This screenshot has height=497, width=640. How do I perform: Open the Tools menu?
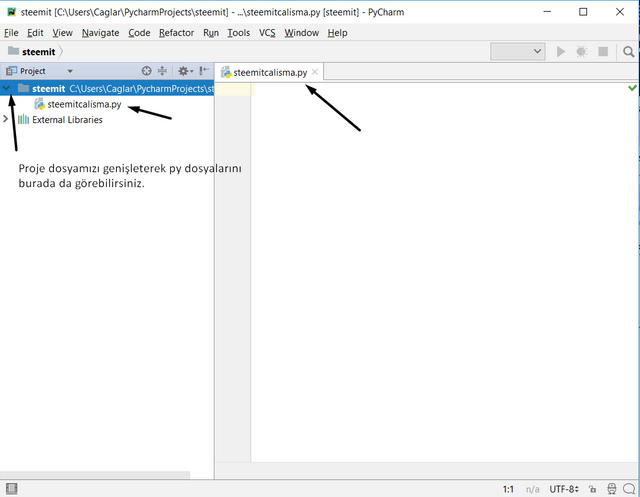coord(238,33)
